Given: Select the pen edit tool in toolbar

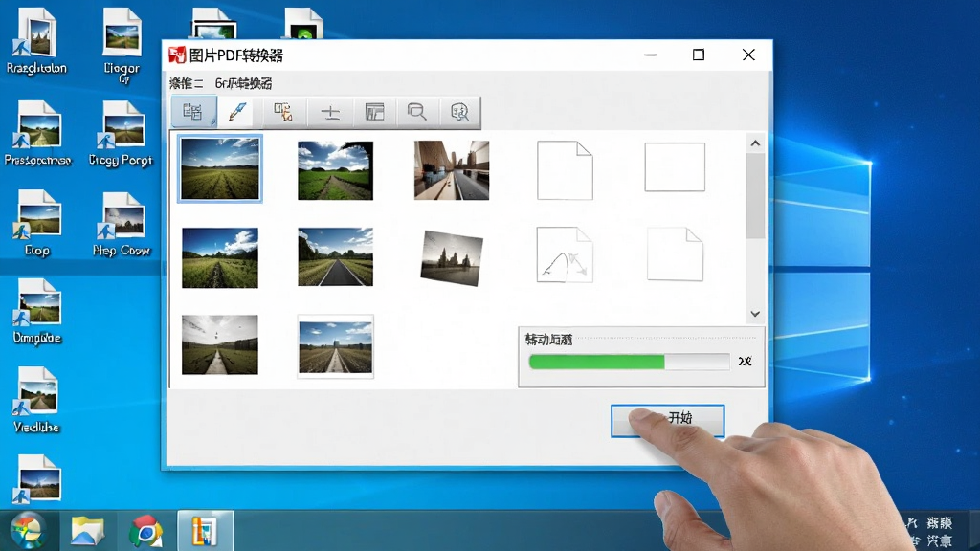Looking at the screenshot, I should (x=237, y=112).
